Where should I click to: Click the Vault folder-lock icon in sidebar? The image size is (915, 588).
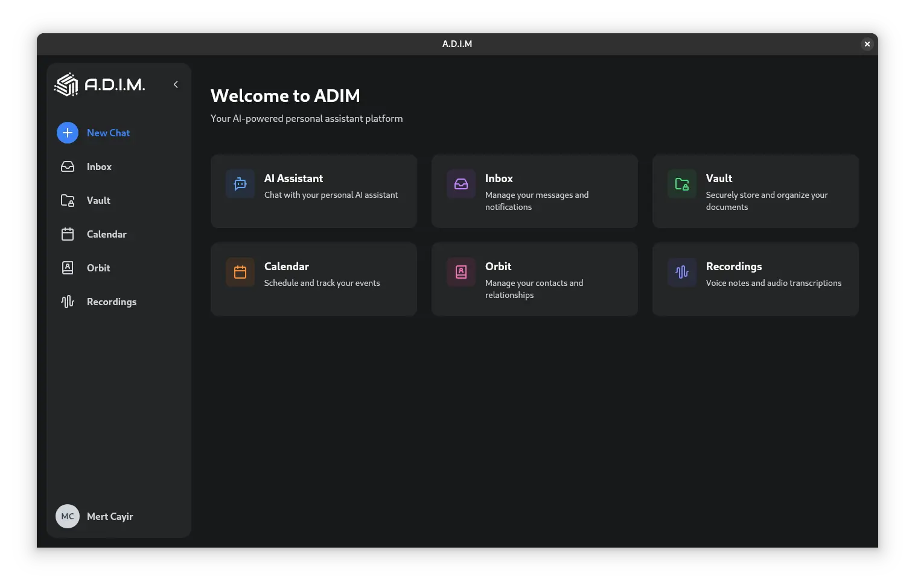(68, 200)
